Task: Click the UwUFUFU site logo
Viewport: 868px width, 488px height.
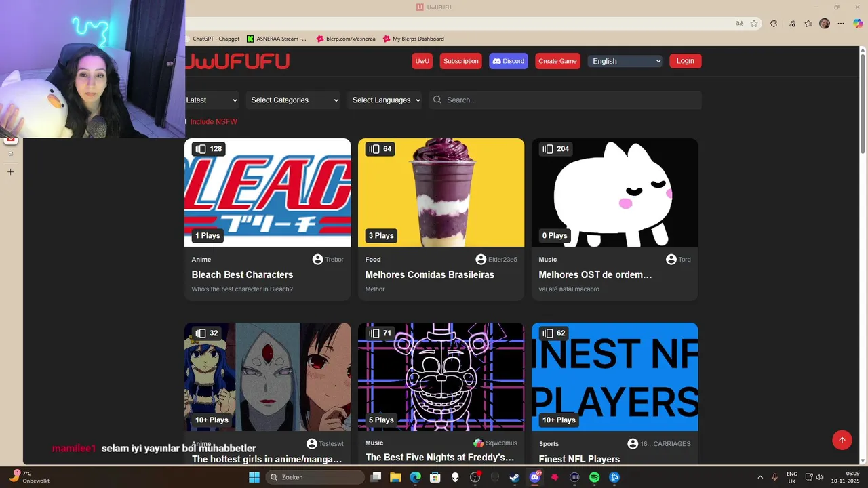Action: coord(237,61)
